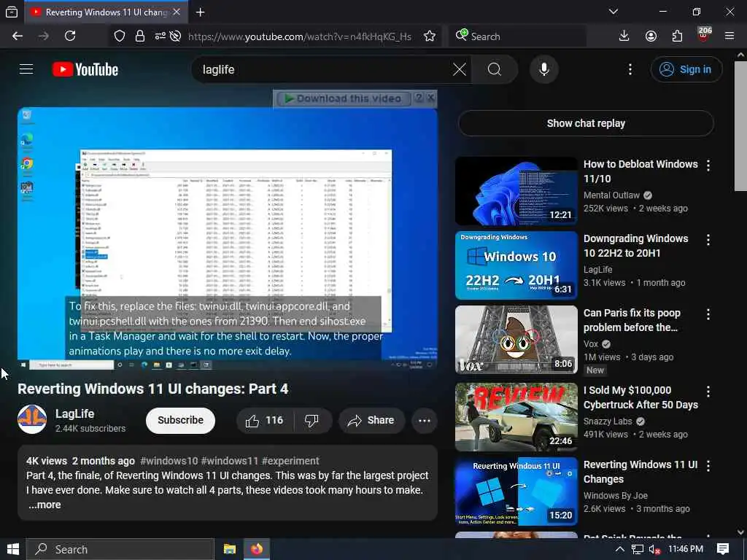Open Firefox application menu
The width and height of the screenshot is (747, 560).
(x=729, y=36)
